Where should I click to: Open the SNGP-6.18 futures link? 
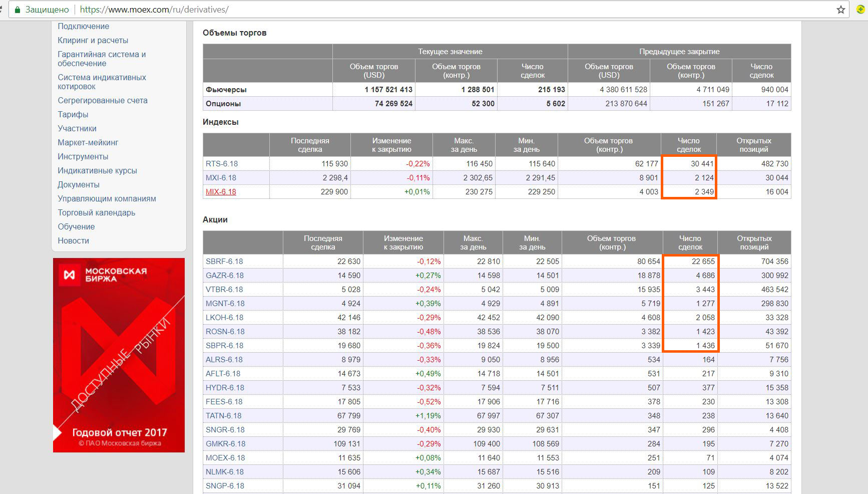click(225, 485)
